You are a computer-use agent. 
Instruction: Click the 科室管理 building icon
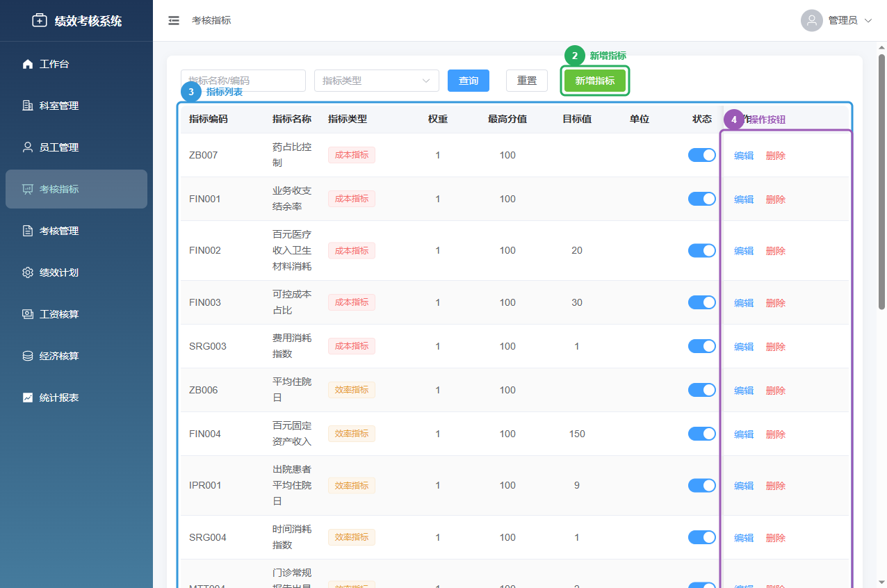[28, 105]
